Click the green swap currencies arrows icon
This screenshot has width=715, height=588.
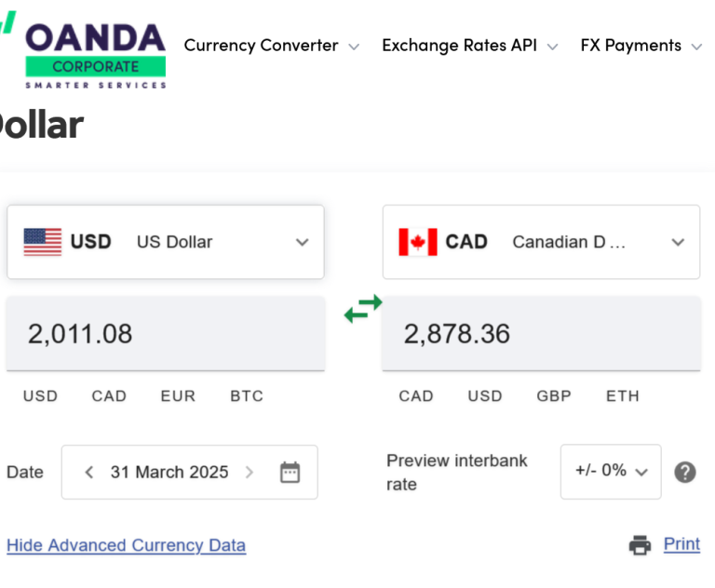pos(363,309)
